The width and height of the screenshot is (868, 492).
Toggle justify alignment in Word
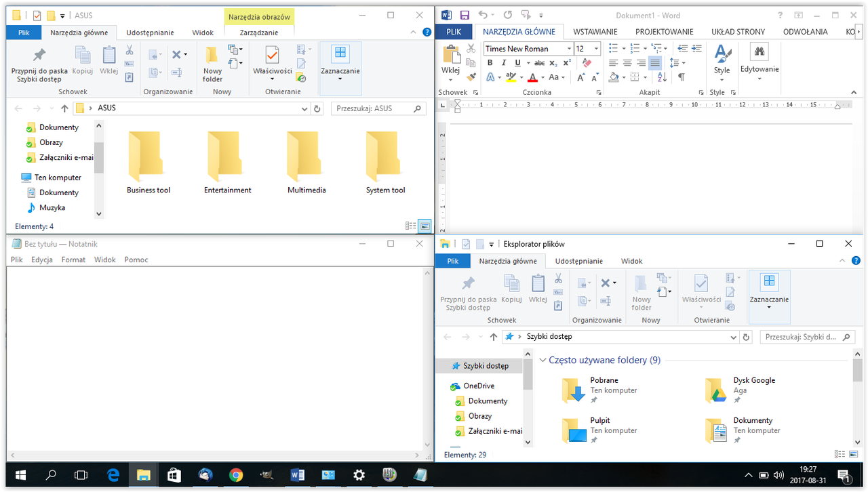click(654, 63)
